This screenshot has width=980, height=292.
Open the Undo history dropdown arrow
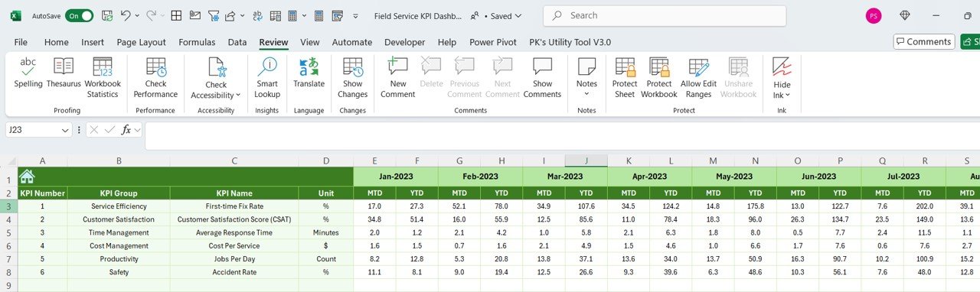click(137, 15)
